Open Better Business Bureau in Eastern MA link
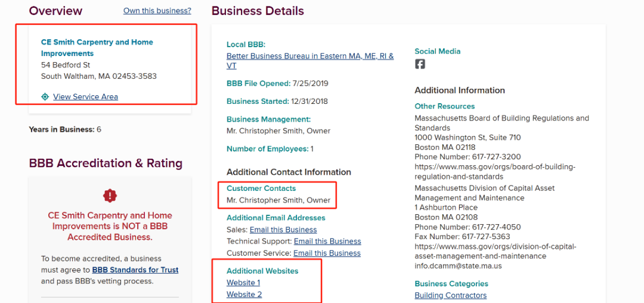The width and height of the screenshot is (644, 303). [310, 61]
